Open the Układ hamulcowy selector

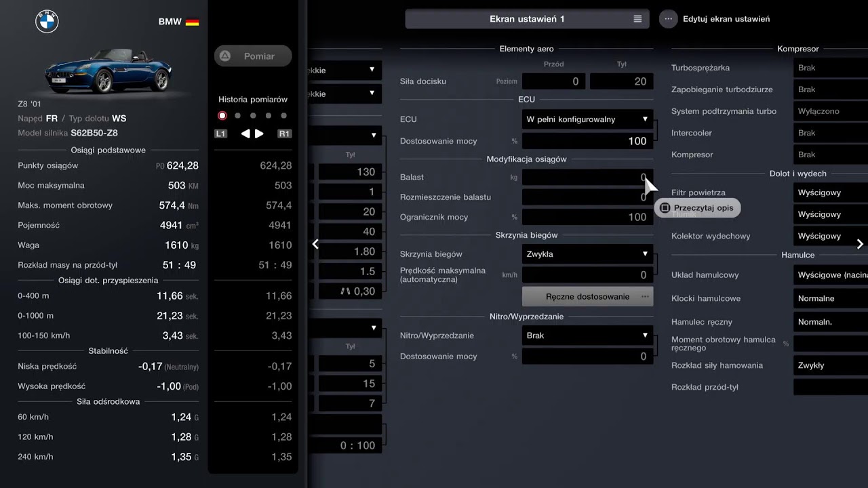[831, 275]
